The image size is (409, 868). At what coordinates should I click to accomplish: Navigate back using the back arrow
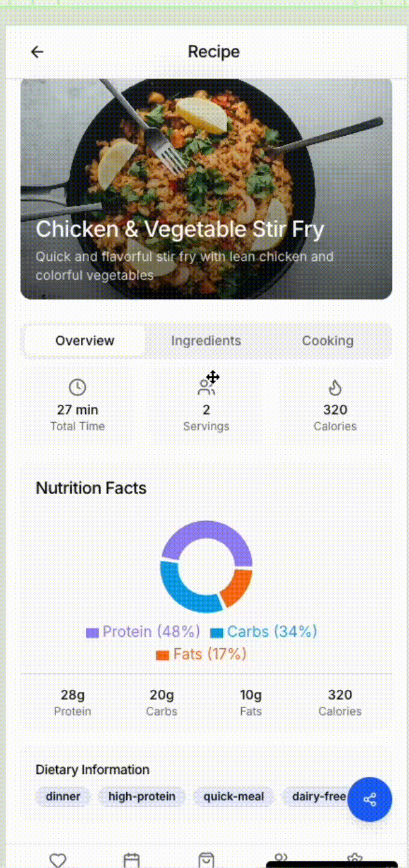(37, 52)
